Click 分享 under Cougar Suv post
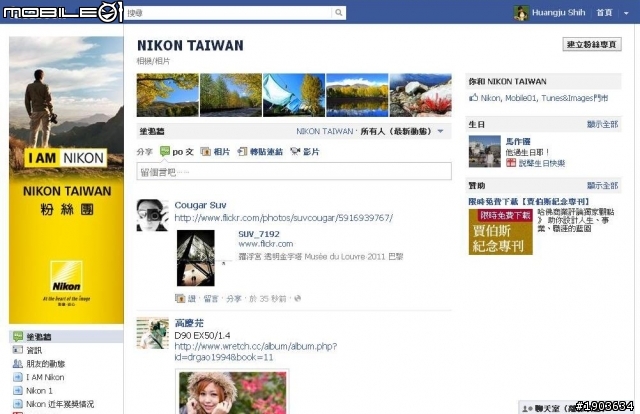Viewport: 640px width, 414px height. [234, 298]
